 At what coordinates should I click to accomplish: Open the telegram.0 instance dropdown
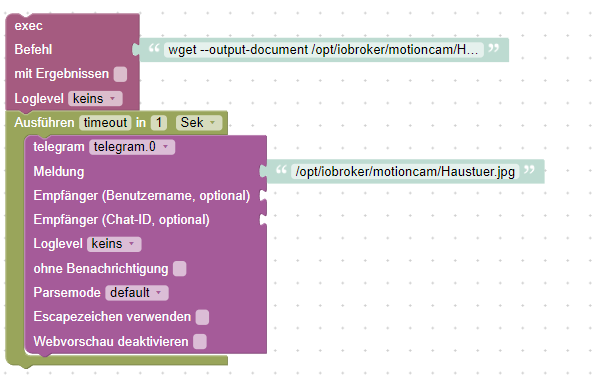tap(132, 147)
